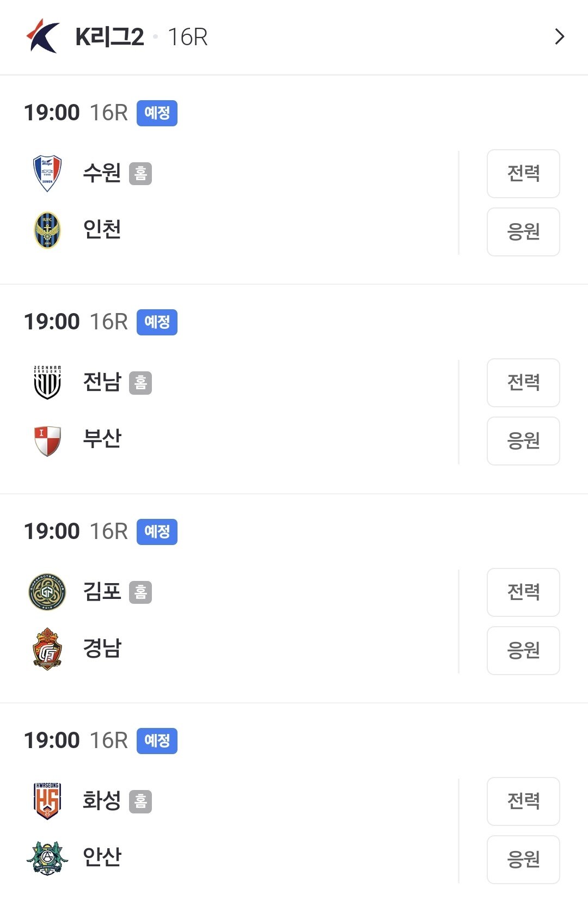
Task: Open 전력 for the 김포 vs 경남 match
Action: [x=523, y=592]
